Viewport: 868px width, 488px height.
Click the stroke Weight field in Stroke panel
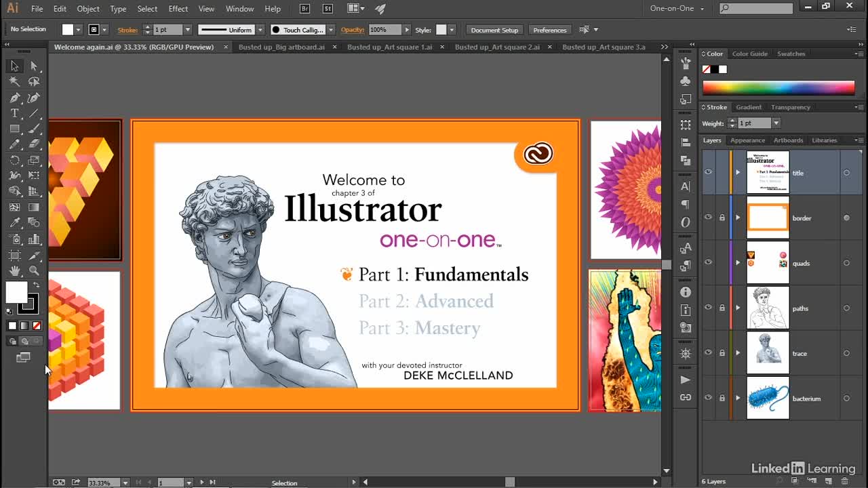(x=754, y=123)
